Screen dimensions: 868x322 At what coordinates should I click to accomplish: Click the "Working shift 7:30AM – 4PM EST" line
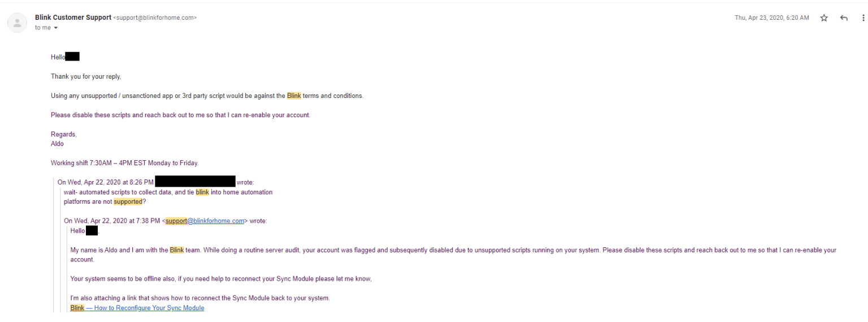click(124, 163)
